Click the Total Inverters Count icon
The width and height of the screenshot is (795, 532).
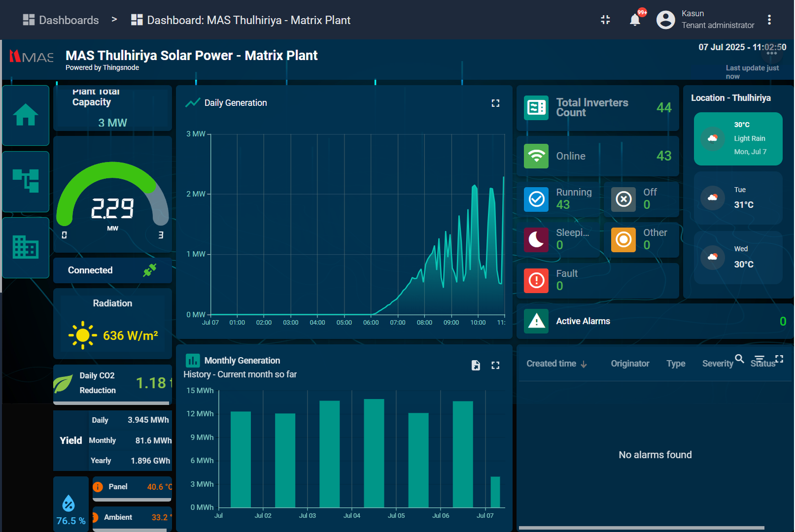click(536, 108)
